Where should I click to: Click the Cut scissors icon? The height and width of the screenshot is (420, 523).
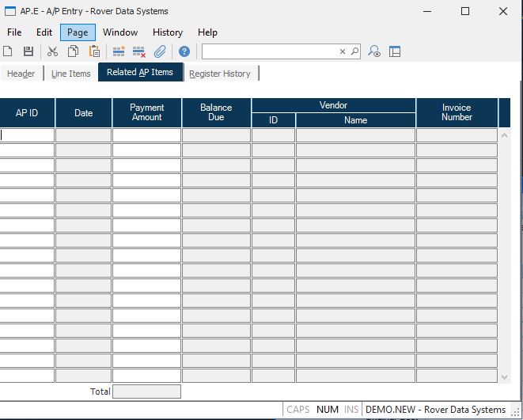pos(52,51)
